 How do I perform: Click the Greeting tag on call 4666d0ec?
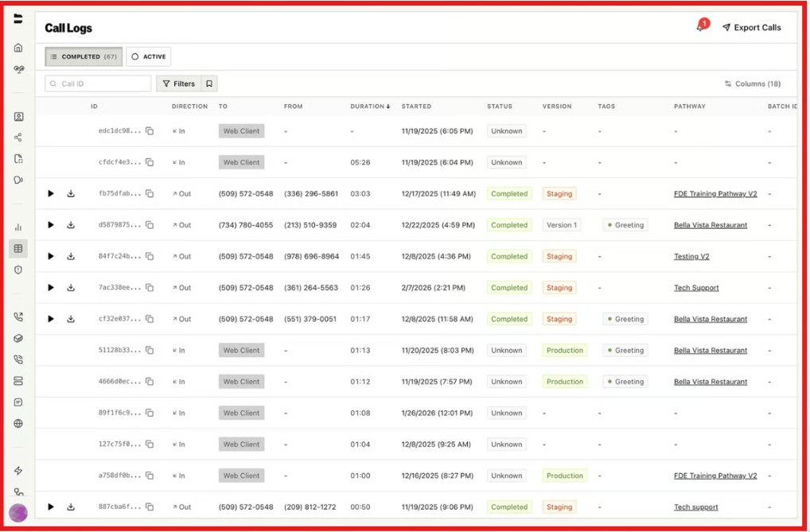pyautogui.click(x=625, y=382)
